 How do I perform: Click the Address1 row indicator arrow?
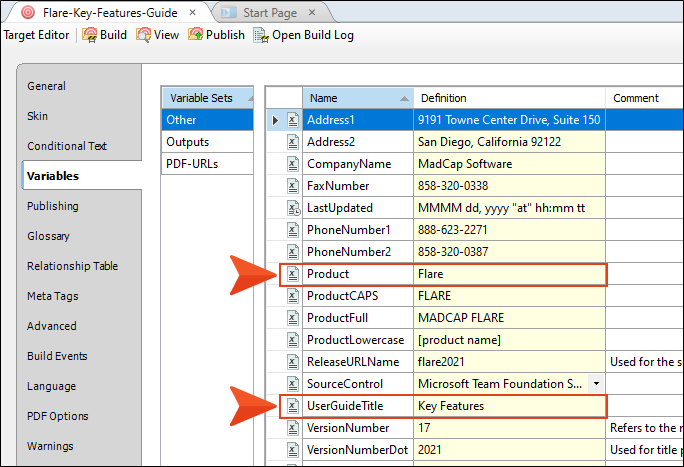click(x=275, y=120)
